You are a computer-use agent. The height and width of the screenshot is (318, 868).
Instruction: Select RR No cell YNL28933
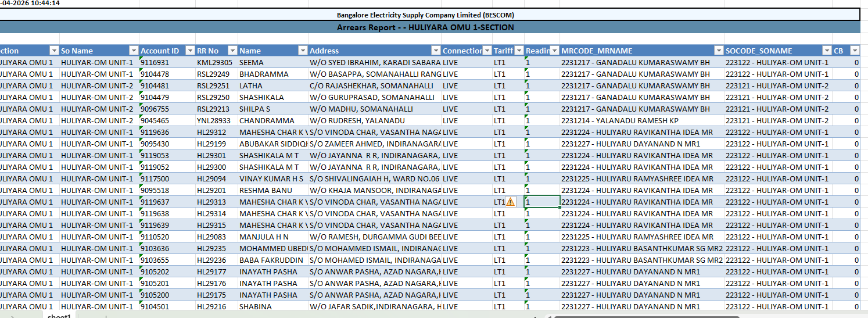pos(214,120)
